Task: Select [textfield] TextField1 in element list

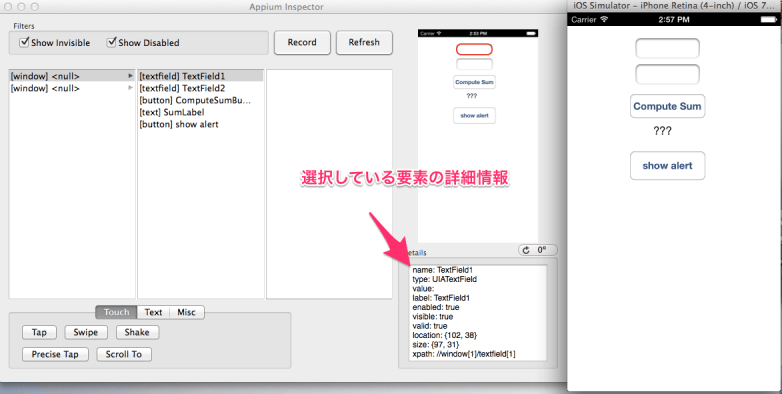Action: coord(200,76)
